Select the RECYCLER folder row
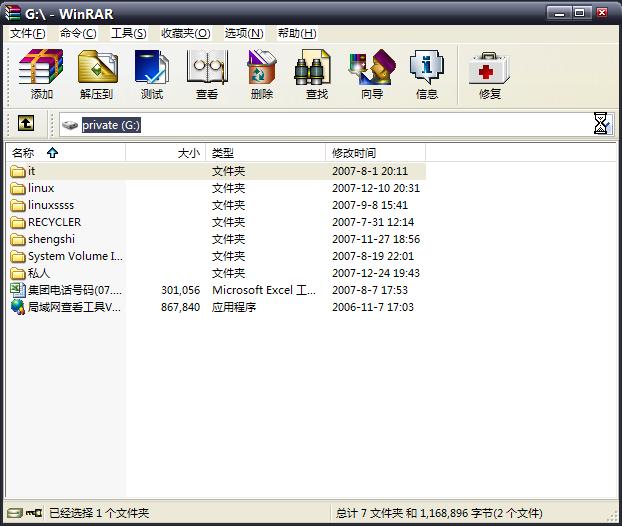The image size is (622, 526). click(x=217, y=222)
